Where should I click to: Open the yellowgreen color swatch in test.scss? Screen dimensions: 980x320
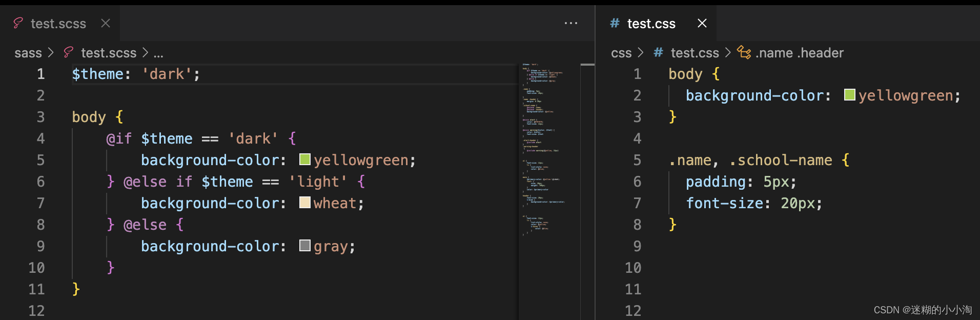[x=305, y=159]
